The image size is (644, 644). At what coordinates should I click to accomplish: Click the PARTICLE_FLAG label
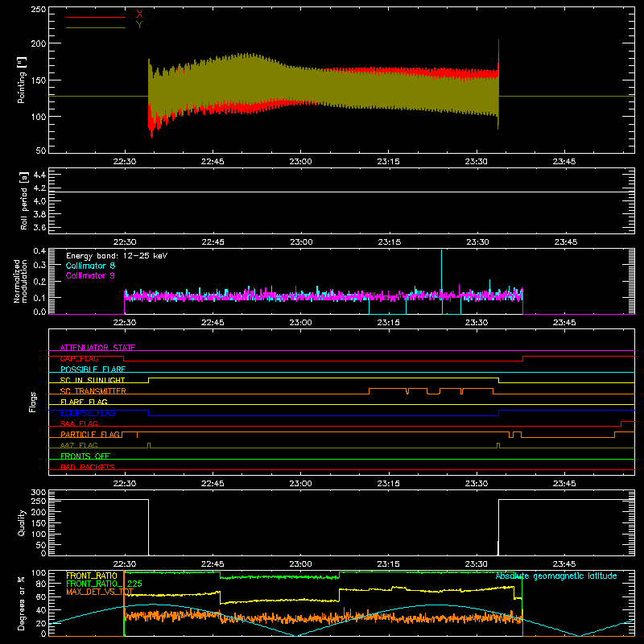coord(90,434)
